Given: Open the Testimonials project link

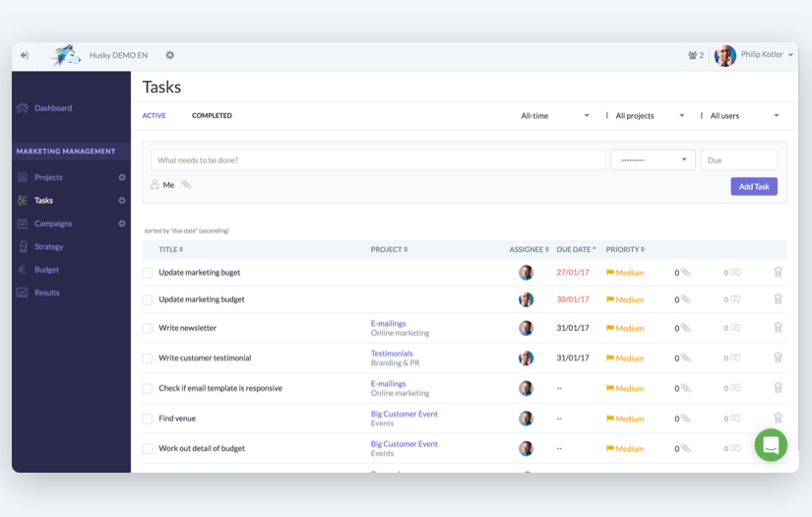Looking at the screenshot, I should 392,354.
